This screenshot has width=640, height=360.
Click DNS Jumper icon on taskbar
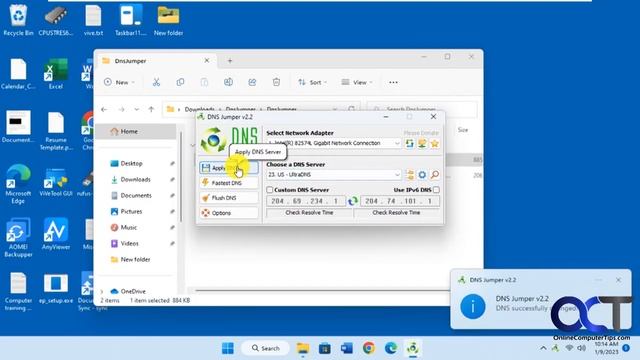click(413, 348)
